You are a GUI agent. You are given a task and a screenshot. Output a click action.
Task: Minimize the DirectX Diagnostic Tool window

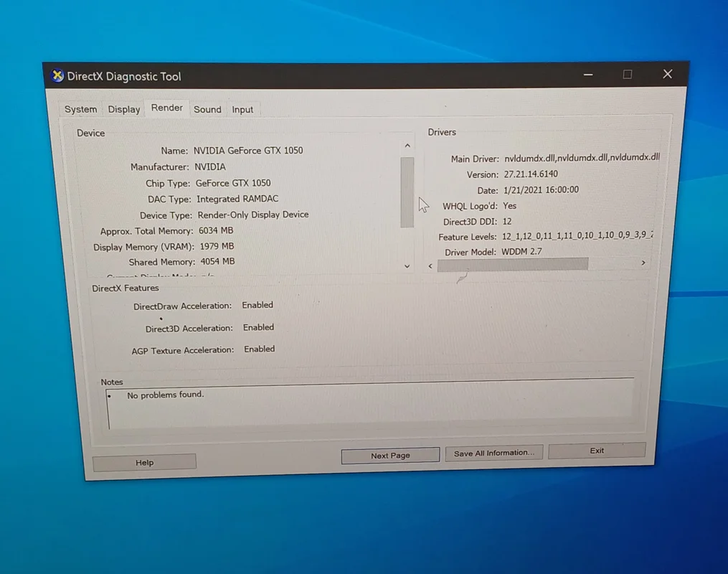coord(588,75)
